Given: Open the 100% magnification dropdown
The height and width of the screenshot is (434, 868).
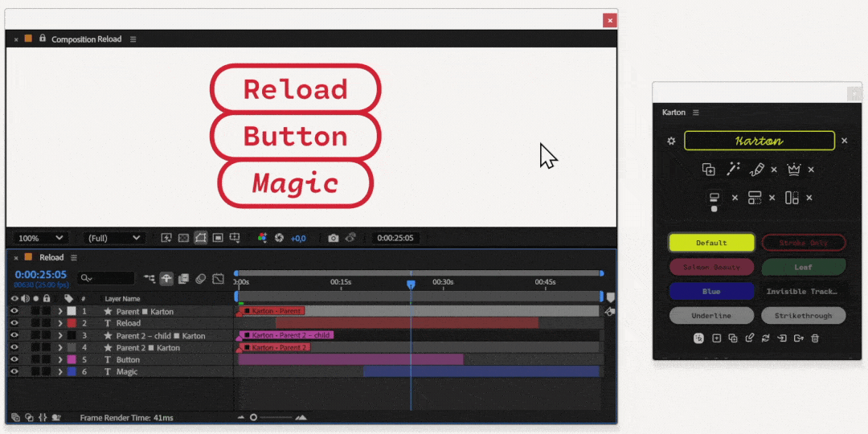Looking at the screenshot, I should click(41, 238).
